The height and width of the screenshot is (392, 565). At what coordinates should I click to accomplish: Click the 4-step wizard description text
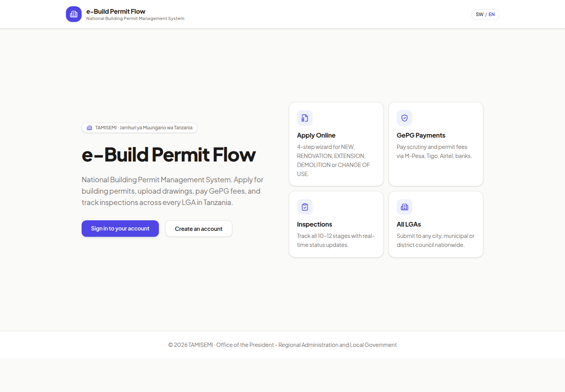(334, 160)
